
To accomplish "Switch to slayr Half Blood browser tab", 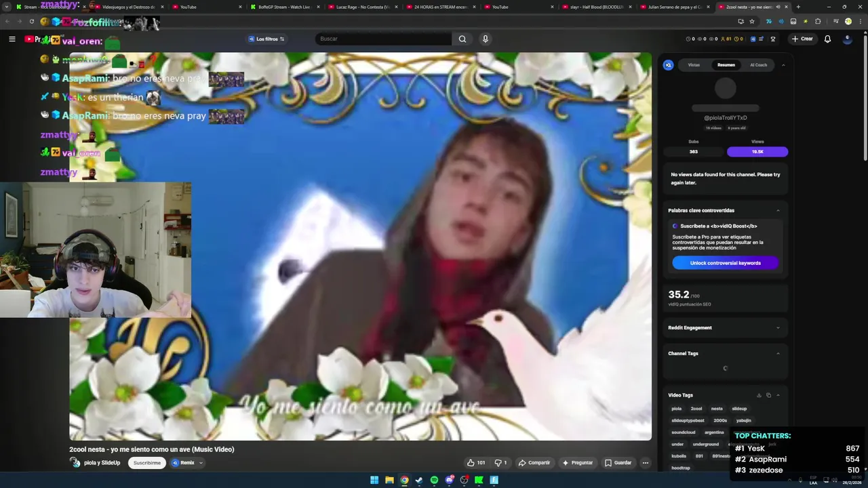I will (x=595, y=7).
